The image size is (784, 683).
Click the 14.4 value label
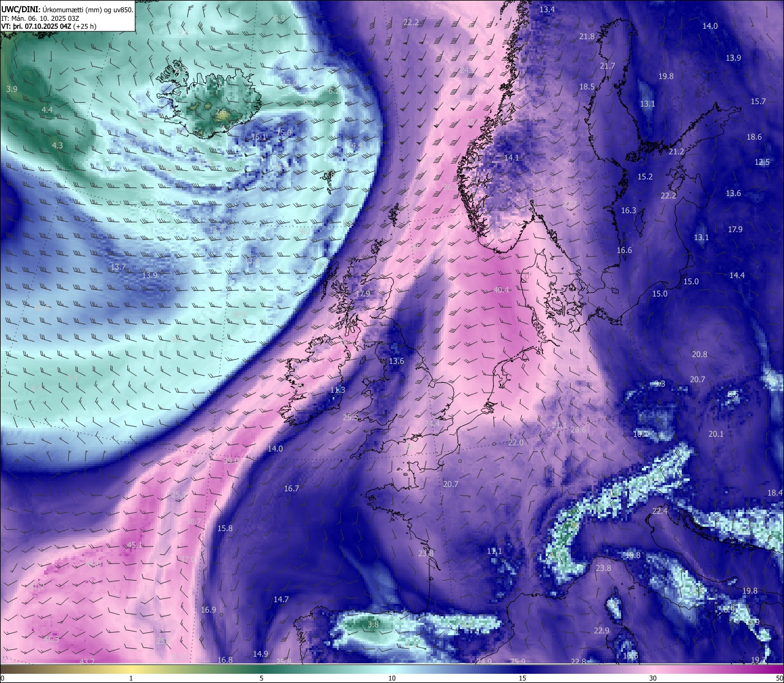(737, 275)
